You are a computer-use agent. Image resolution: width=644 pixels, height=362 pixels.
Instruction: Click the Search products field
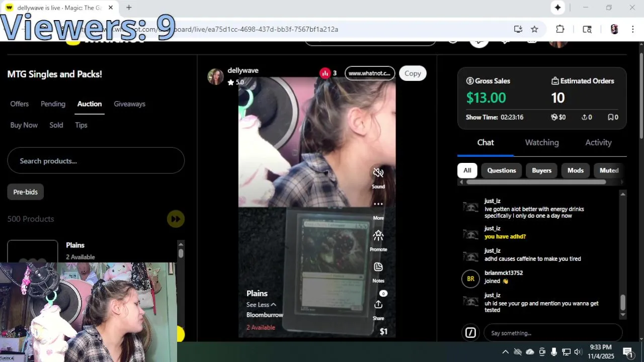coord(96,161)
